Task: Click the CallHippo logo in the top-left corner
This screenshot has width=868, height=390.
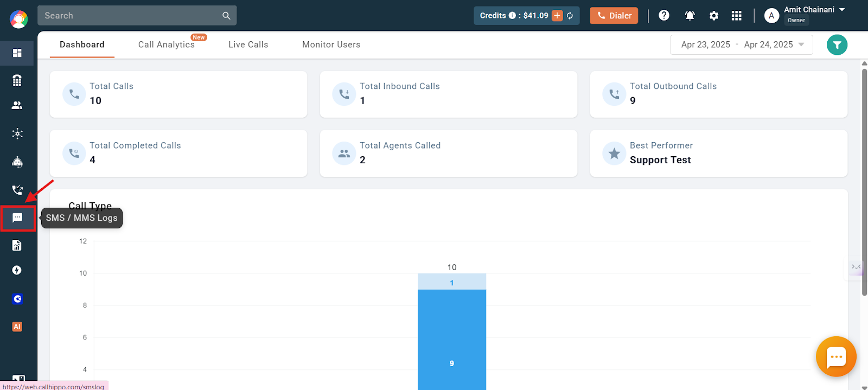Action: [x=18, y=19]
